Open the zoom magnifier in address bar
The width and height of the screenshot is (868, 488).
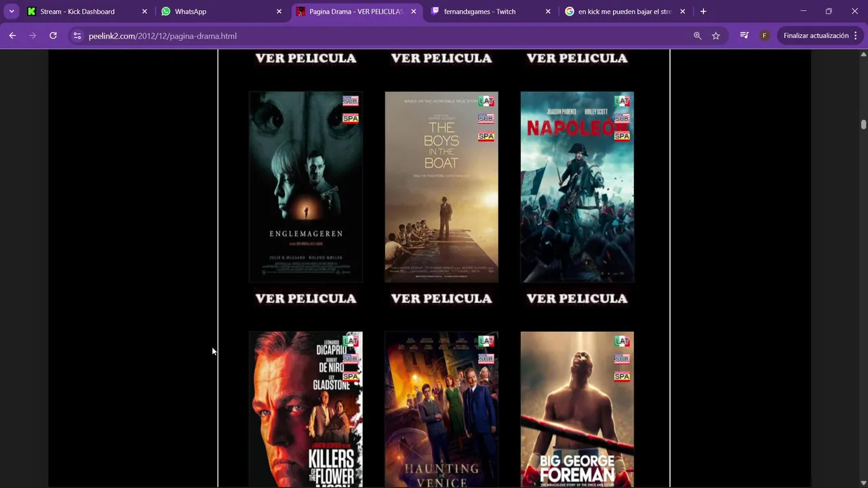click(x=697, y=36)
